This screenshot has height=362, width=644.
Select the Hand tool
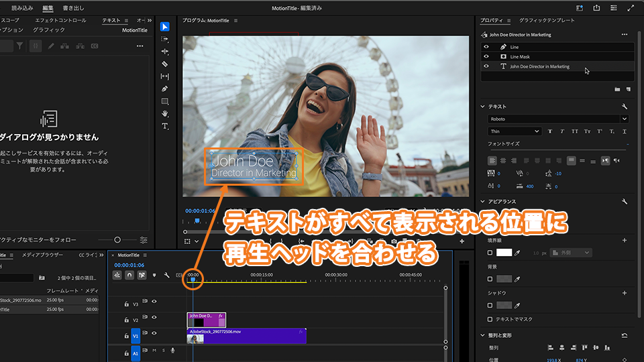pyautogui.click(x=165, y=114)
